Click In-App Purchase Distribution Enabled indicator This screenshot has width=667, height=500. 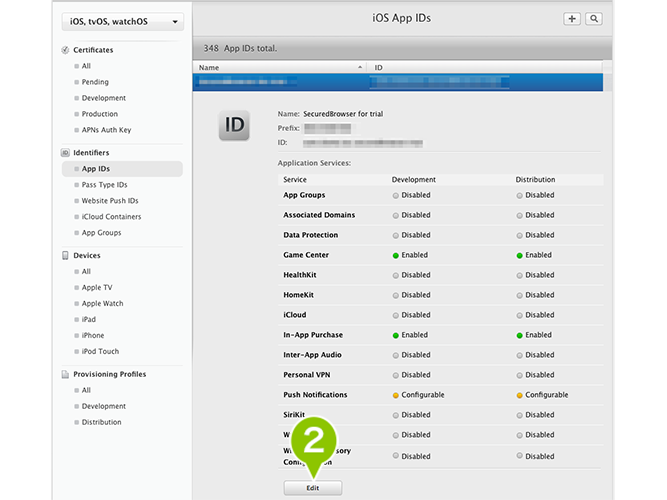point(519,335)
